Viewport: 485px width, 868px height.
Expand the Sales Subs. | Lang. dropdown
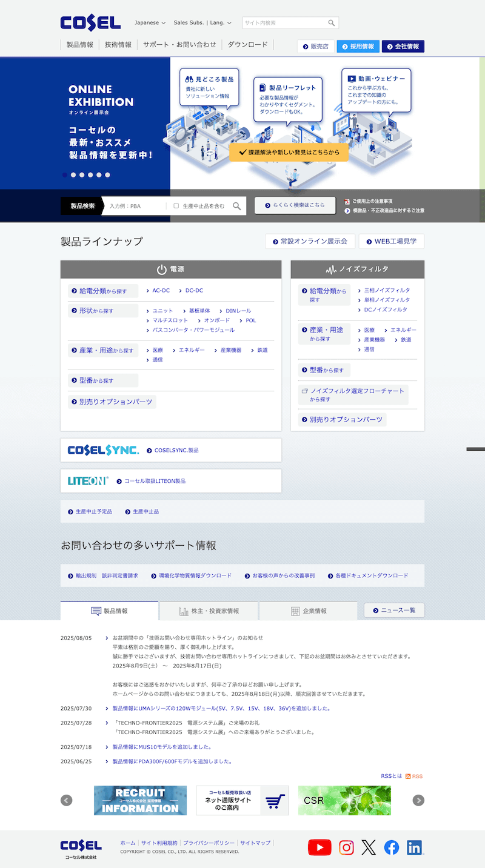coord(202,23)
